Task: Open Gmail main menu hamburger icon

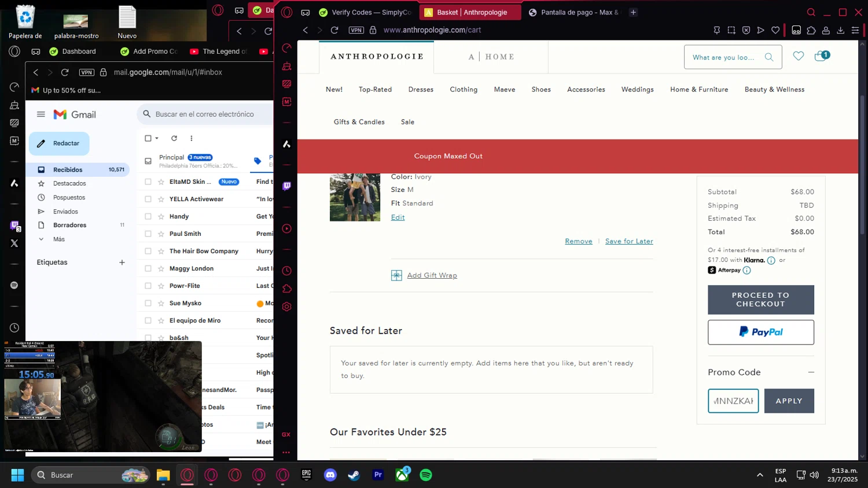Action: [x=41, y=114]
